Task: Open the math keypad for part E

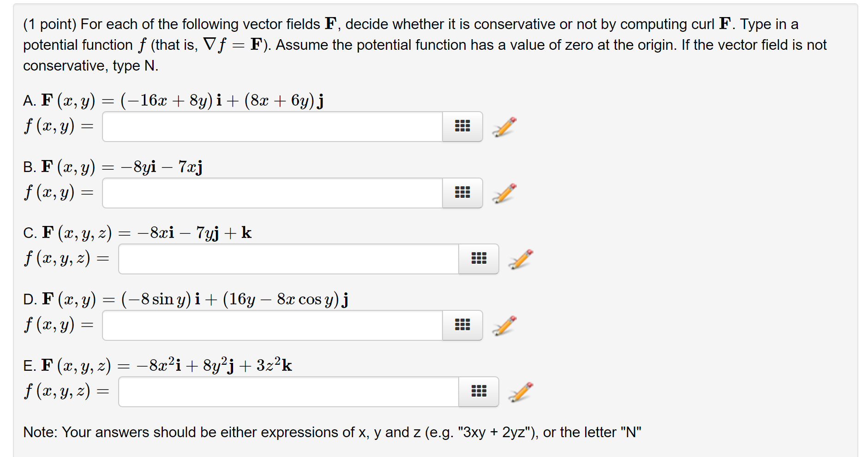Action: 479,392
